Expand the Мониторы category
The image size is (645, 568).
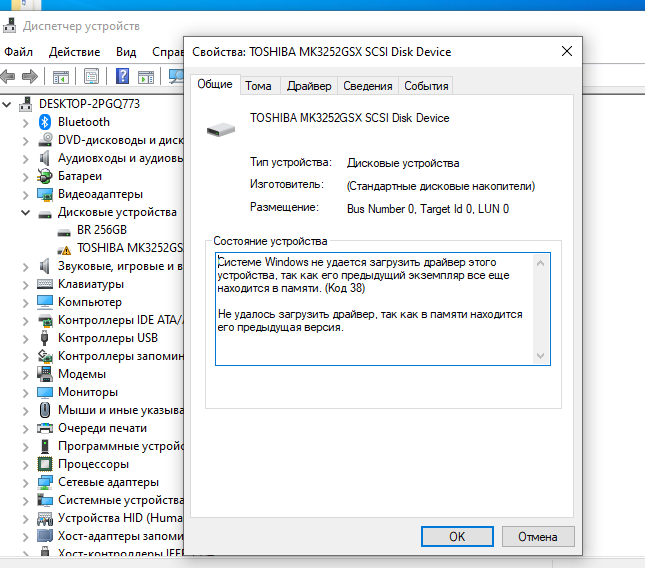pos(26,393)
